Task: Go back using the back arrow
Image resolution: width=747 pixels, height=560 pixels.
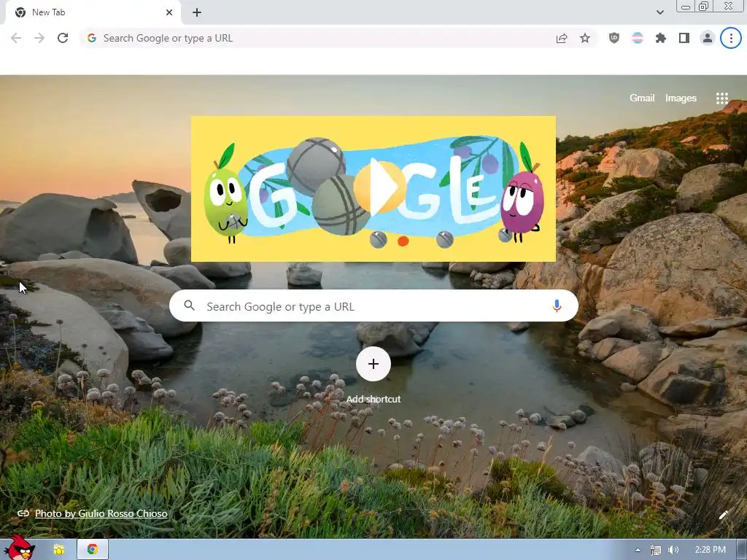Action: [x=16, y=38]
